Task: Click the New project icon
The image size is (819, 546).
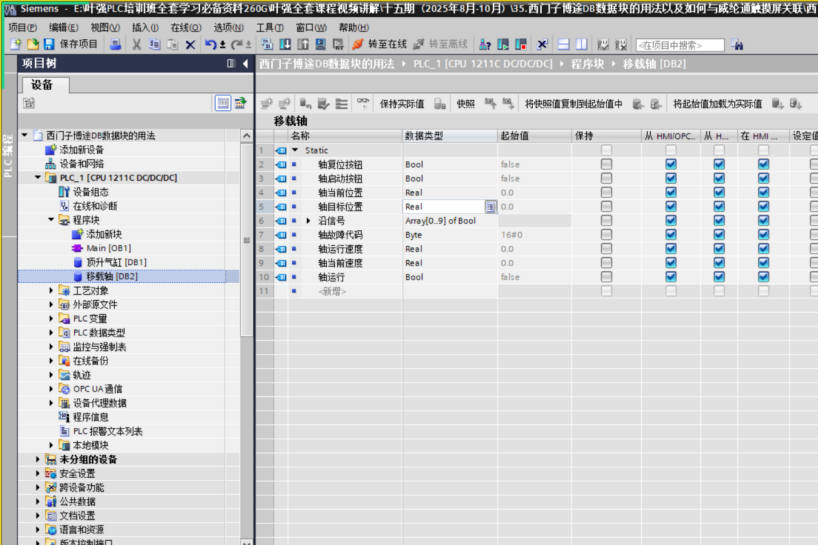Action: tap(16, 44)
